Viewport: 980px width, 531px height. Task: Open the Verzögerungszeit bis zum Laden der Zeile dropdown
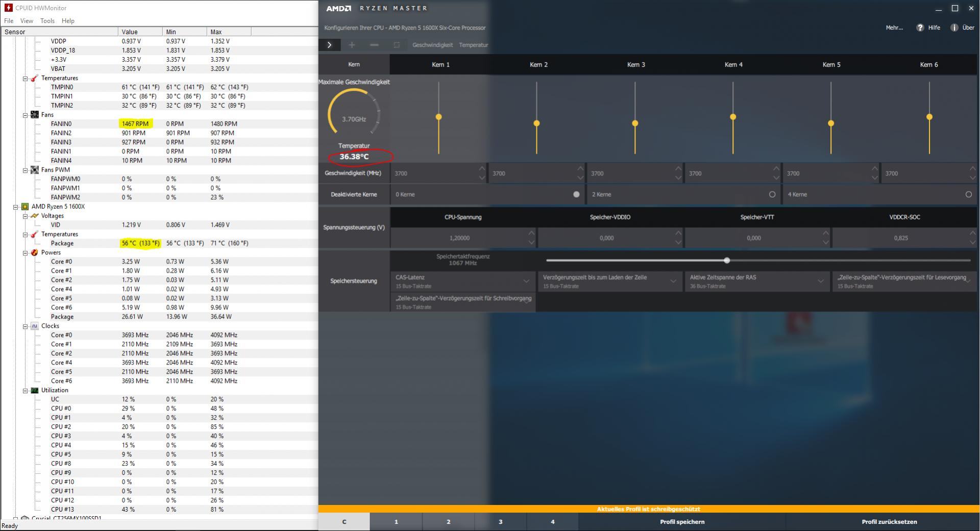610,281
